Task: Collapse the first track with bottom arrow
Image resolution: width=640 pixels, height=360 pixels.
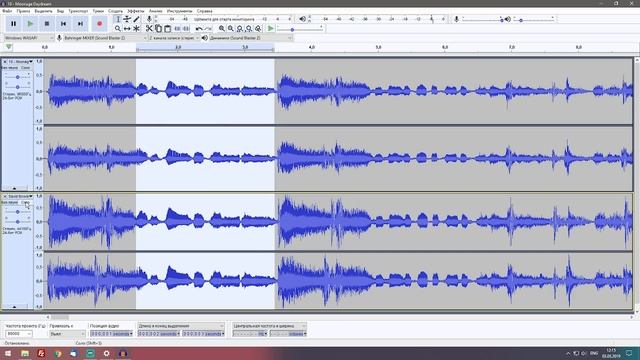Action: pyautogui.click(x=15, y=189)
